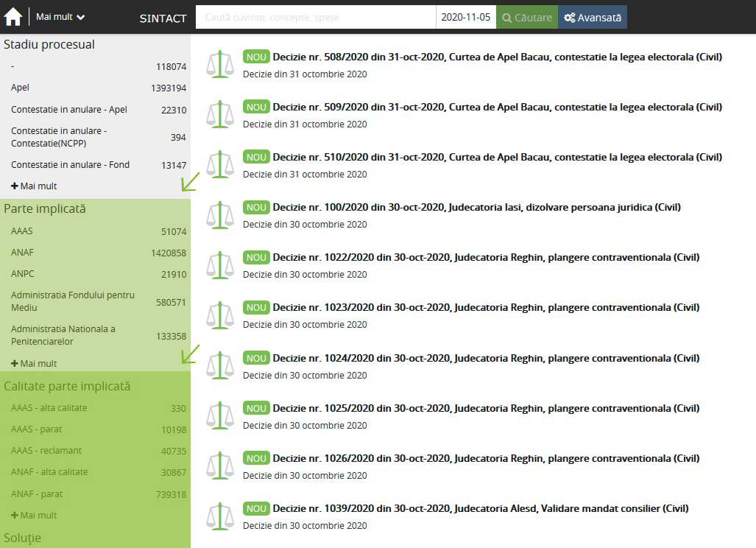Filter by Apel procedural stage
This screenshot has height=548, width=756.
21,88
